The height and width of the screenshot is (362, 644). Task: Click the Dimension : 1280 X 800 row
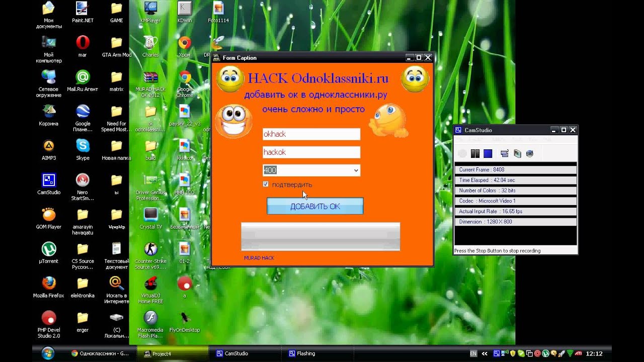pos(515,222)
